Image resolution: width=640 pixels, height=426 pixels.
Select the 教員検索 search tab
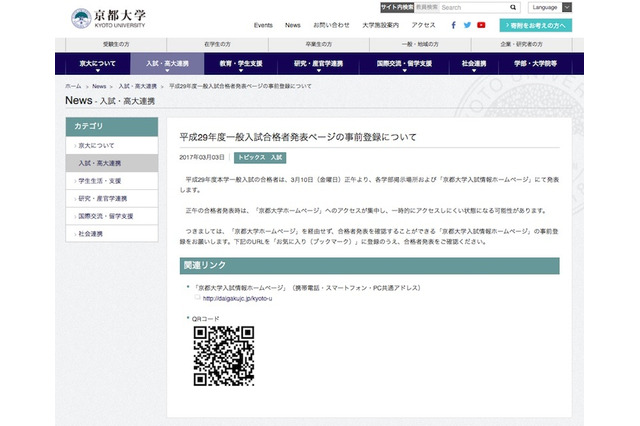(427, 7)
